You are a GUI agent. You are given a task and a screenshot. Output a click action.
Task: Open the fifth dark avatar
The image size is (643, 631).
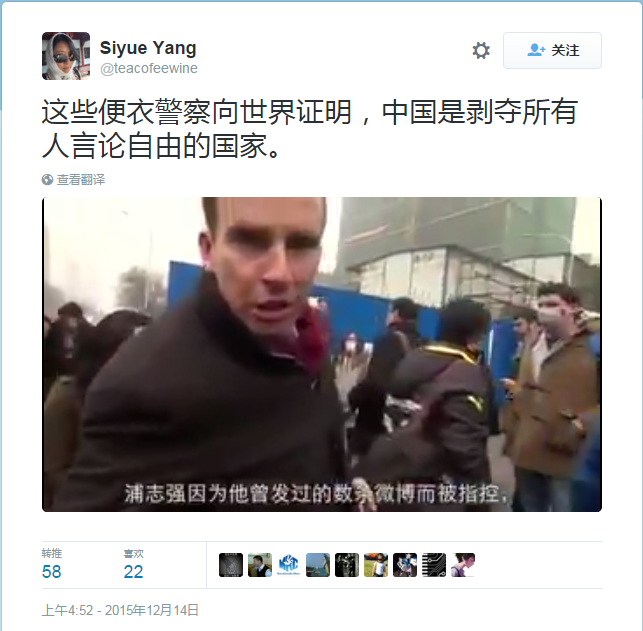tap(347, 565)
